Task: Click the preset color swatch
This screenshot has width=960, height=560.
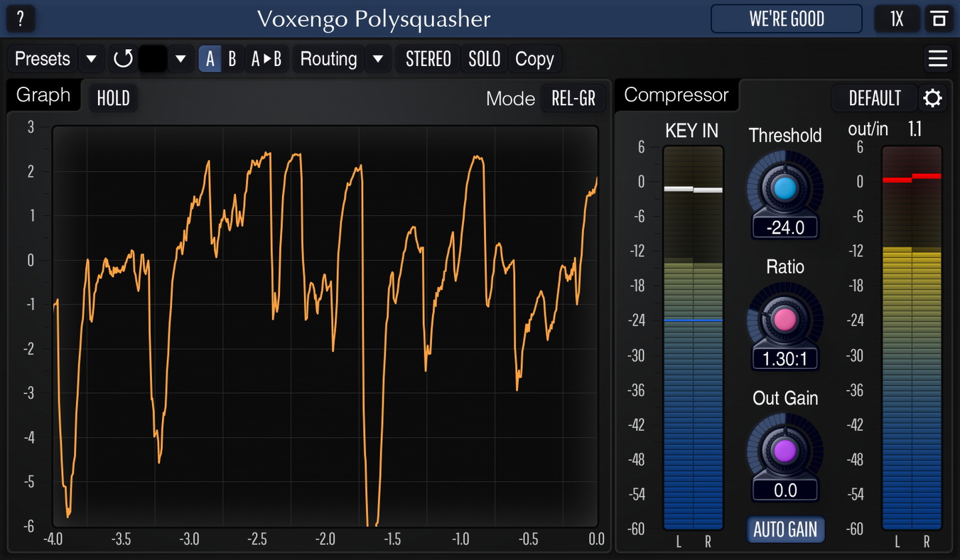Action: (x=151, y=59)
